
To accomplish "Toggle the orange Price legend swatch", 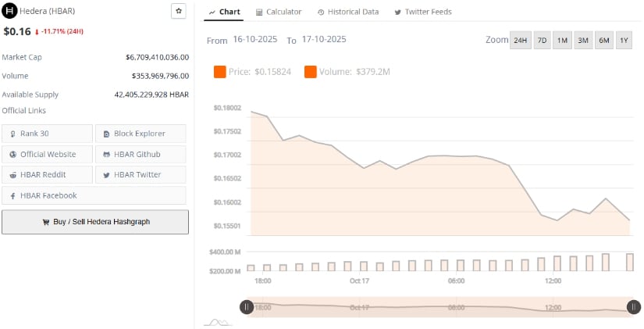I will pos(220,72).
